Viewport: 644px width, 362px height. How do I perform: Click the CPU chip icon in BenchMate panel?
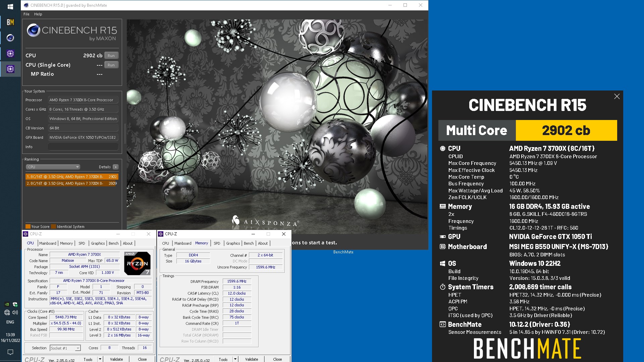coord(442,148)
